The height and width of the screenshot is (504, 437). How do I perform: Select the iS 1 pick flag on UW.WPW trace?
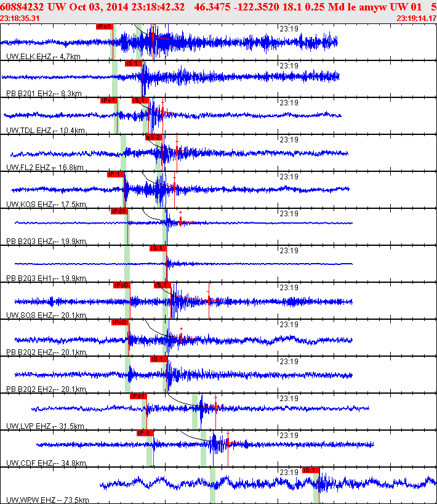[x=311, y=470]
